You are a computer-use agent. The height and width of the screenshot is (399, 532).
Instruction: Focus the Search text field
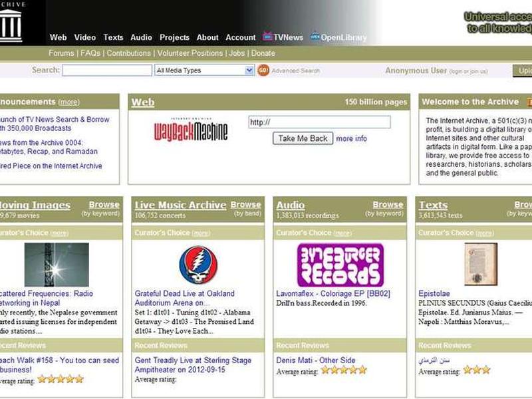pyautogui.click(x=107, y=70)
